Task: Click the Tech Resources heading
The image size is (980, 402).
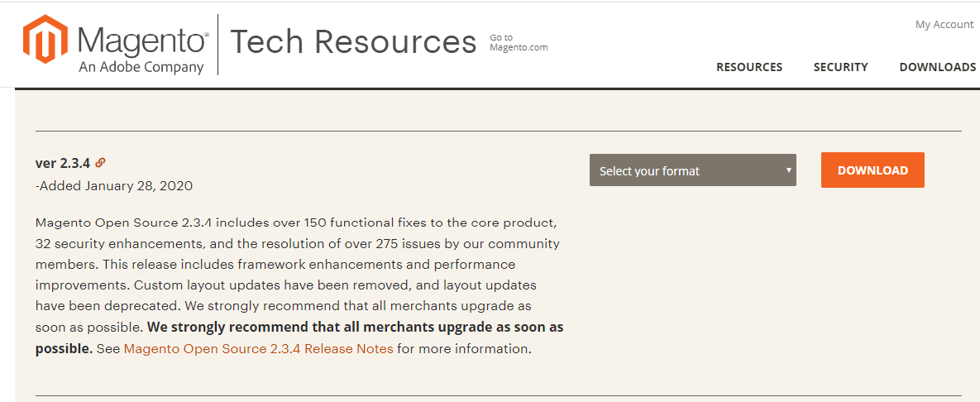Action: [x=353, y=42]
